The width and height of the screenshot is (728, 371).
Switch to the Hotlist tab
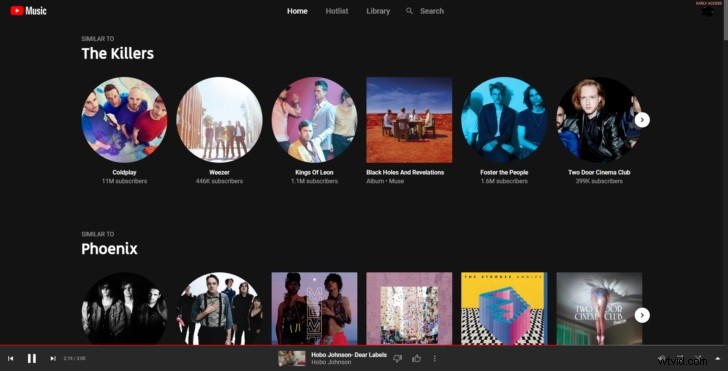click(337, 11)
